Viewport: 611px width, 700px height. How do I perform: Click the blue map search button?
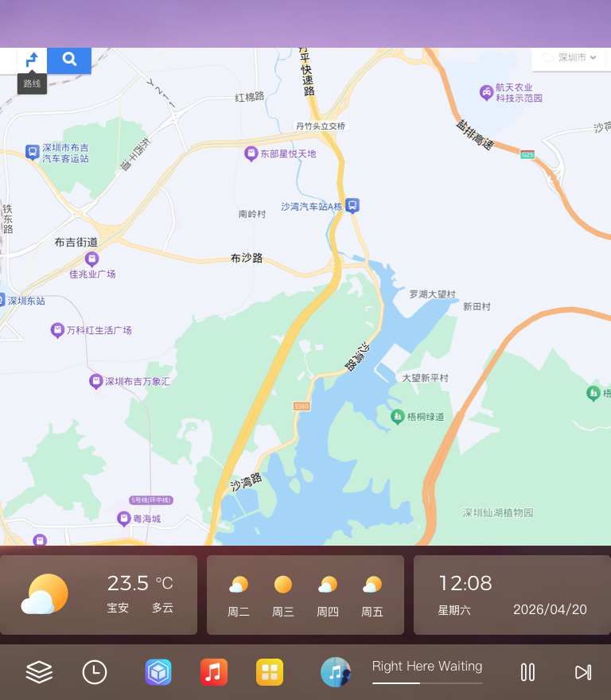69,60
